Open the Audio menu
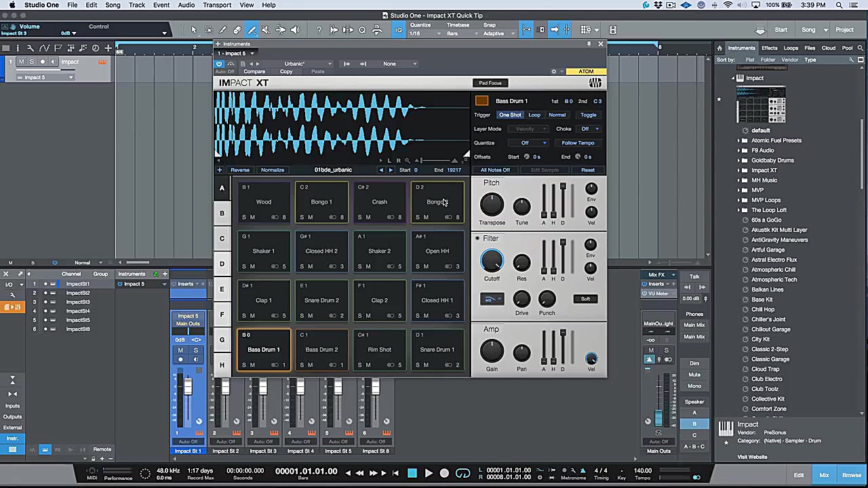Image resolution: width=868 pixels, height=488 pixels. 186,5
